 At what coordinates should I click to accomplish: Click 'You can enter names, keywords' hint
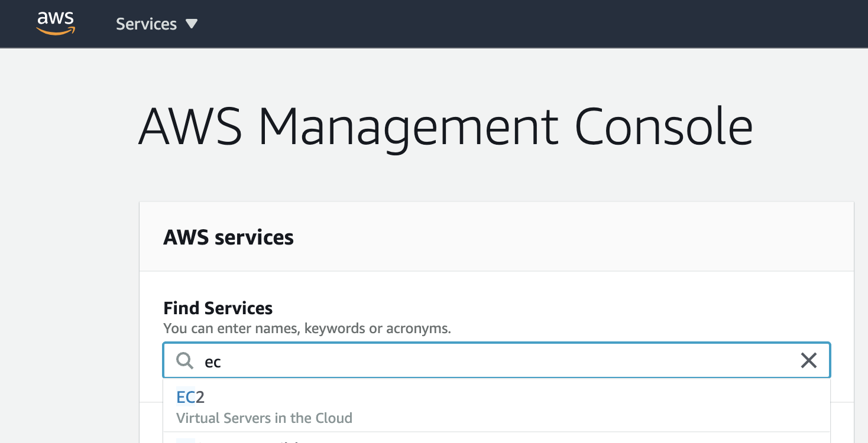click(x=307, y=328)
